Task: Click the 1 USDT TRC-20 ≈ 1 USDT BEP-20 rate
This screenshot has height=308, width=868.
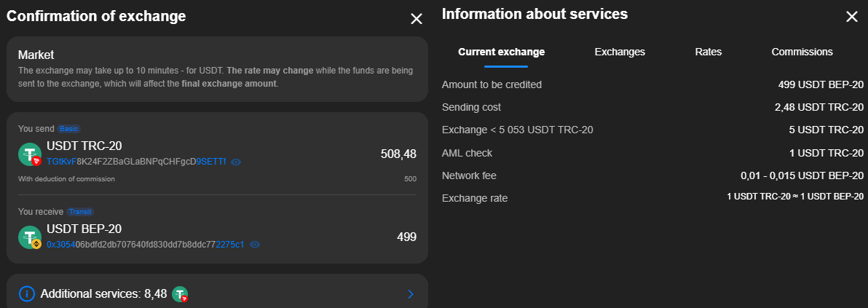Action: click(x=795, y=197)
